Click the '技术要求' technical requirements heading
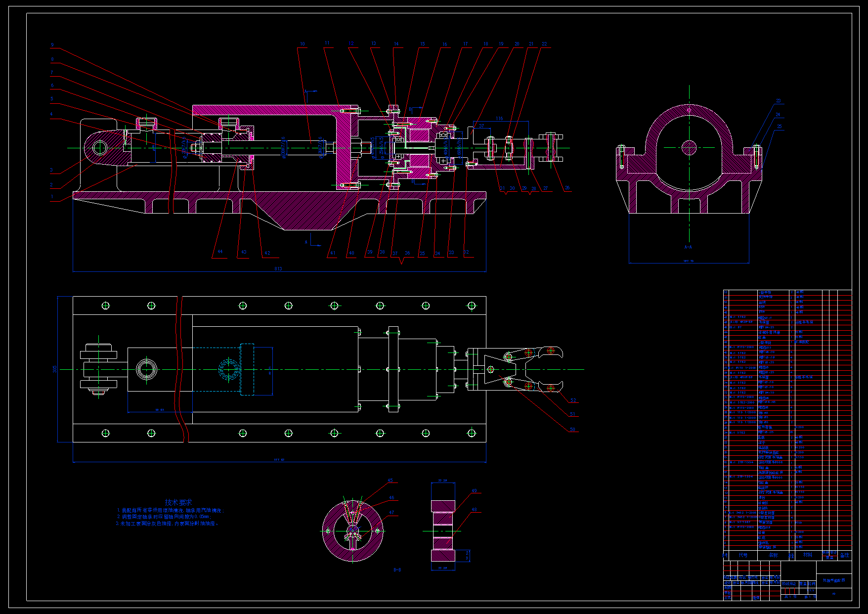The image size is (868, 614). tap(178, 502)
